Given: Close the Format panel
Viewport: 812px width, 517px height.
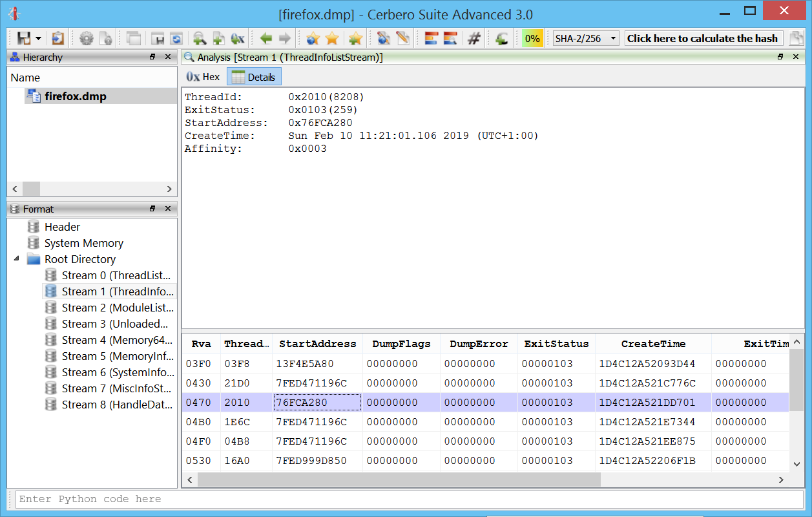Looking at the screenshot, I should click(168, 209).
